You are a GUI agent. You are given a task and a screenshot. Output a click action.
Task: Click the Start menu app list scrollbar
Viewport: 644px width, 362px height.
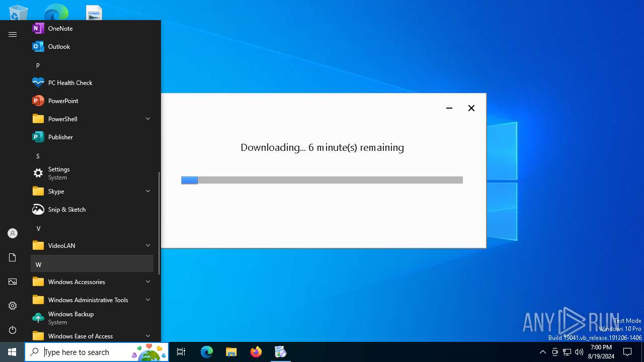[159, 223]
